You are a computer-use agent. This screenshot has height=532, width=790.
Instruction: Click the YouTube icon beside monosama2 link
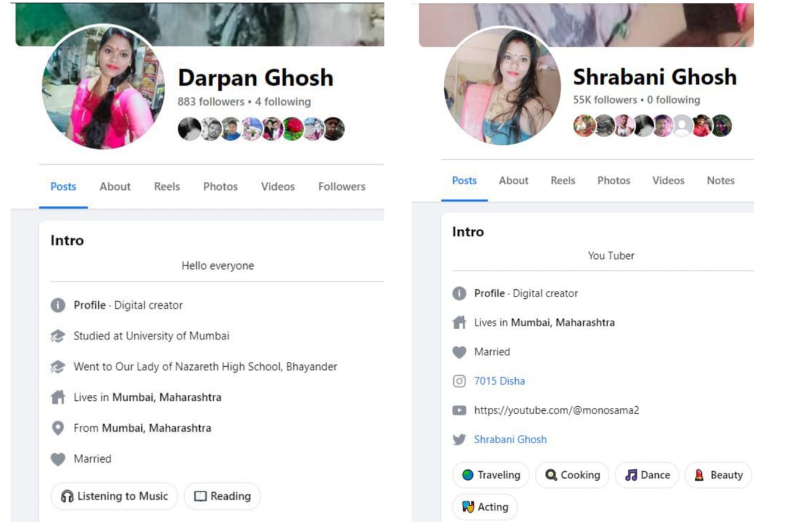(x=459, y=410)
